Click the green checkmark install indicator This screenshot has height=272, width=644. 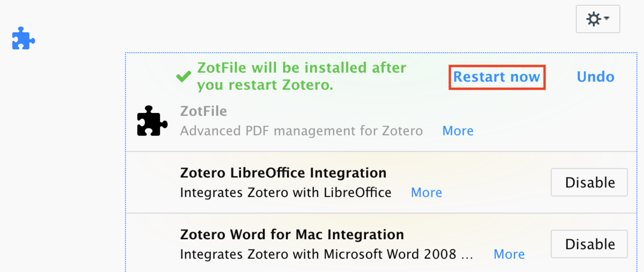184,77
